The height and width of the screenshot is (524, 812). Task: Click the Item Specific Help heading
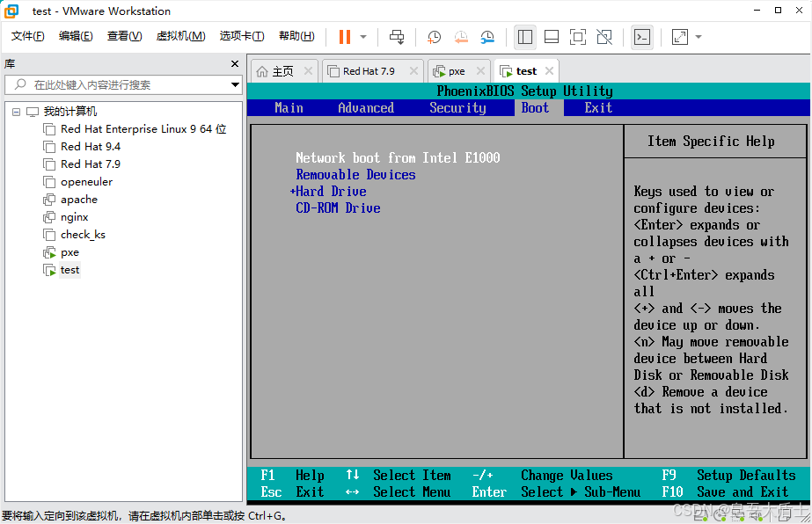pyautogui.click(x=711, y=141)
